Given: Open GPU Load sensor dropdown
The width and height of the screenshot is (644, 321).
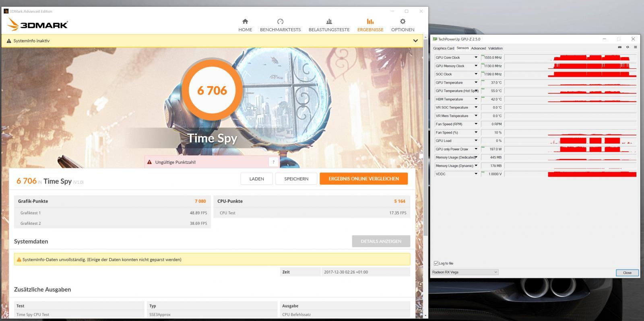Looking at the screenshot, I should [x=476, y=141].
